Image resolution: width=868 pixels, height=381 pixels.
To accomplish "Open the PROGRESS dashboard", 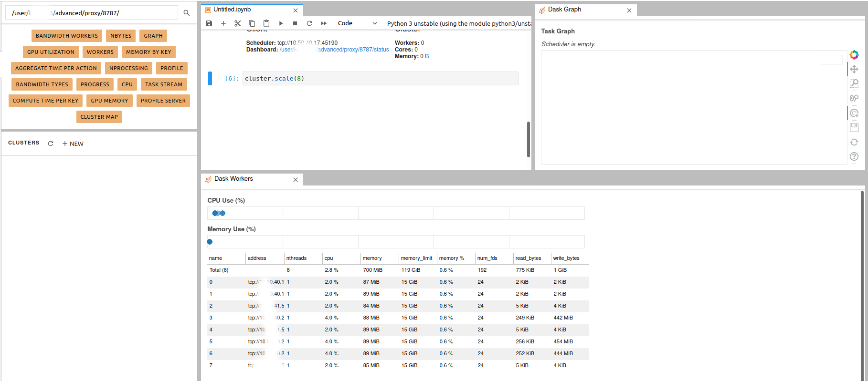I will [x=95, y=84].
